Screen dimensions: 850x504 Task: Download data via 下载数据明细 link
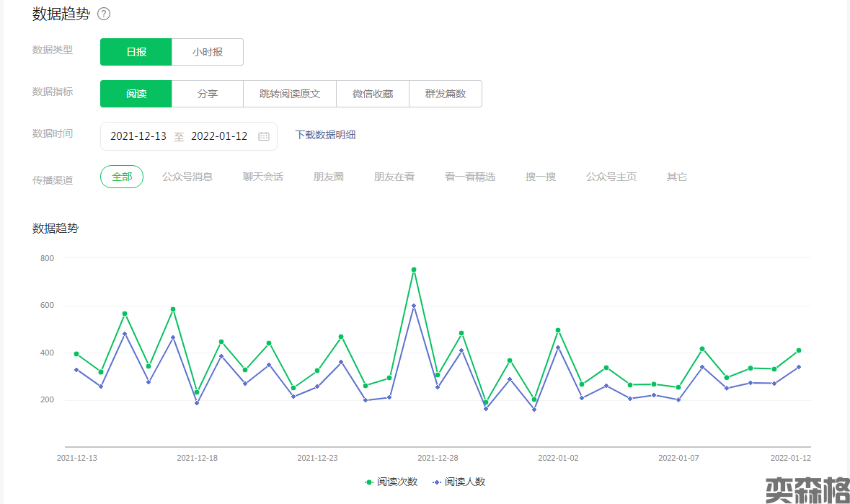tap(326, 135)
